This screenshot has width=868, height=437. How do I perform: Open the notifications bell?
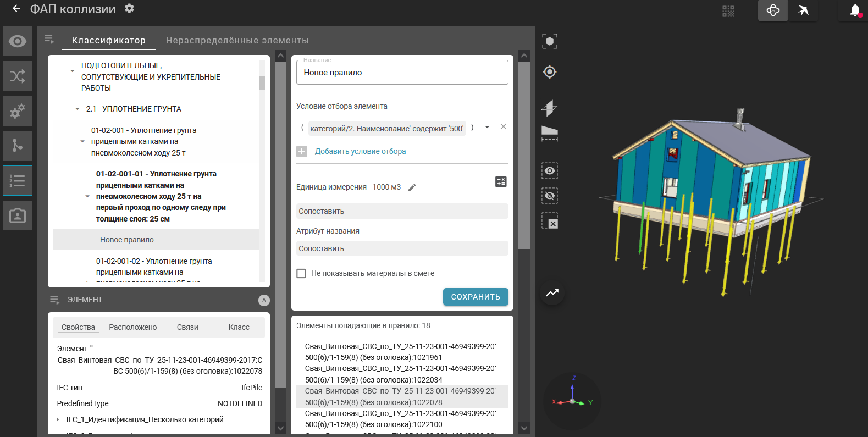pos(854,10)
